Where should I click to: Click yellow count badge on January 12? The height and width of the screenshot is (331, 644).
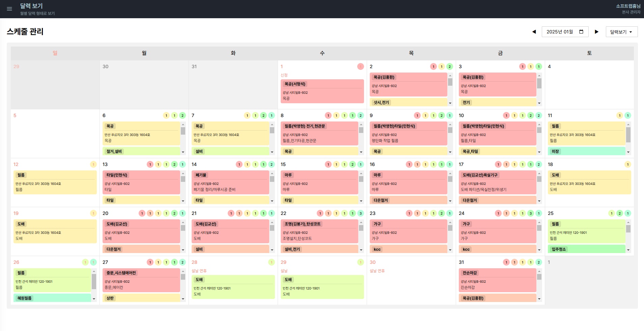[93, 164]
